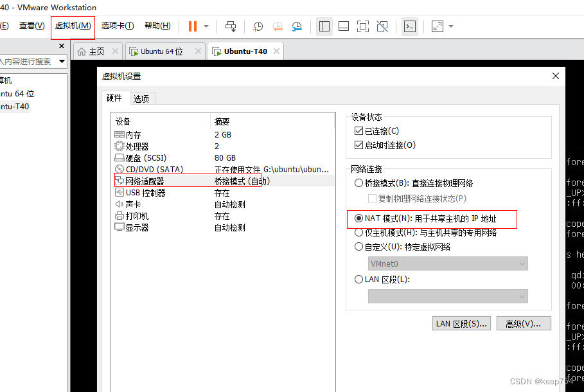Toggle the thumbnail bar view icon
This screenshot has width=584, height=392.
(344, 26)
